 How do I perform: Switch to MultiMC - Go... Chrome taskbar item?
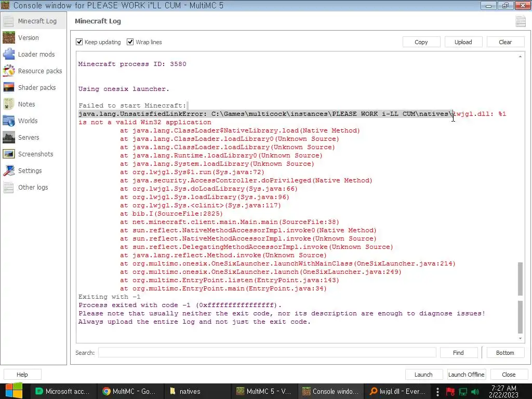point(129,391)
